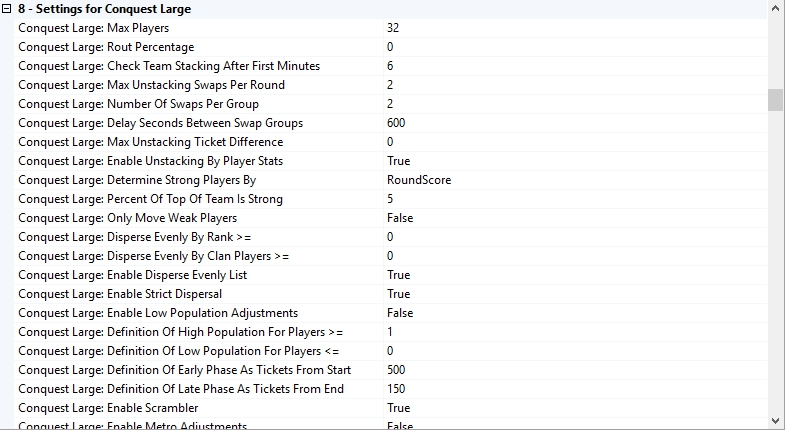This screenshot has width=788, height=431.
Task: Select the Number Of Swaps Per Group label
Action: point(138,104)
